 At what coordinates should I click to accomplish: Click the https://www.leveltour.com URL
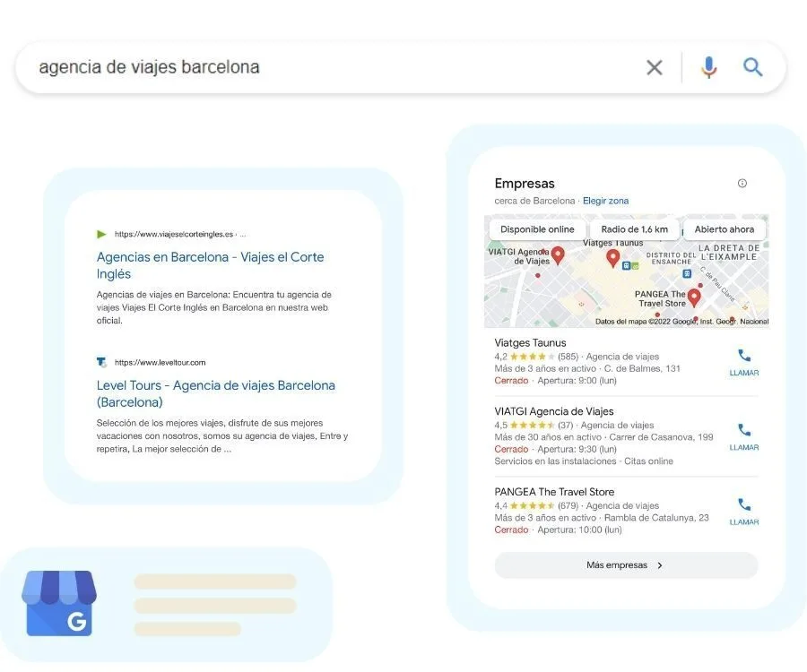(x=161, y=363)
